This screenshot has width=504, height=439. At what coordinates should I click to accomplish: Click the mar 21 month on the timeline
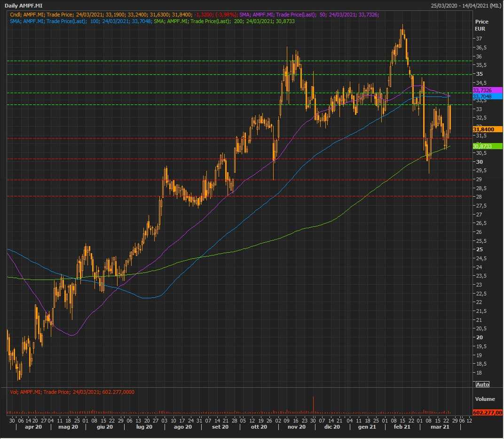(440, 427)
